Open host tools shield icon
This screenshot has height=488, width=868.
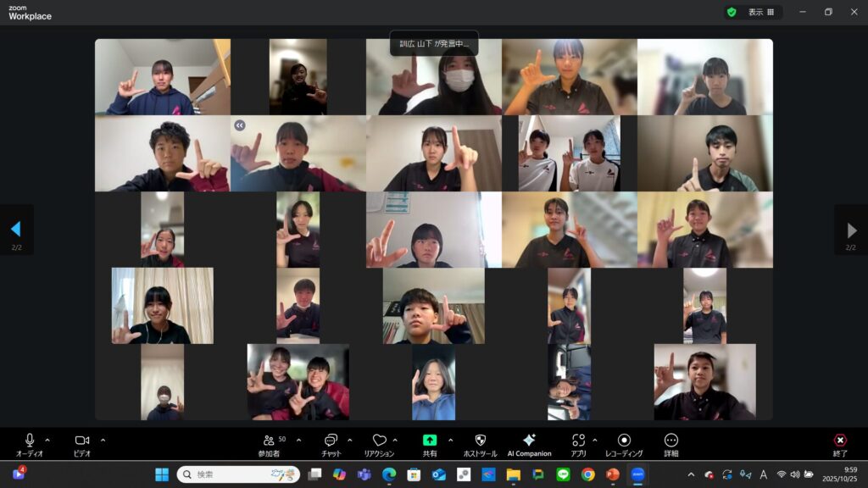click(x=480, y=441)
